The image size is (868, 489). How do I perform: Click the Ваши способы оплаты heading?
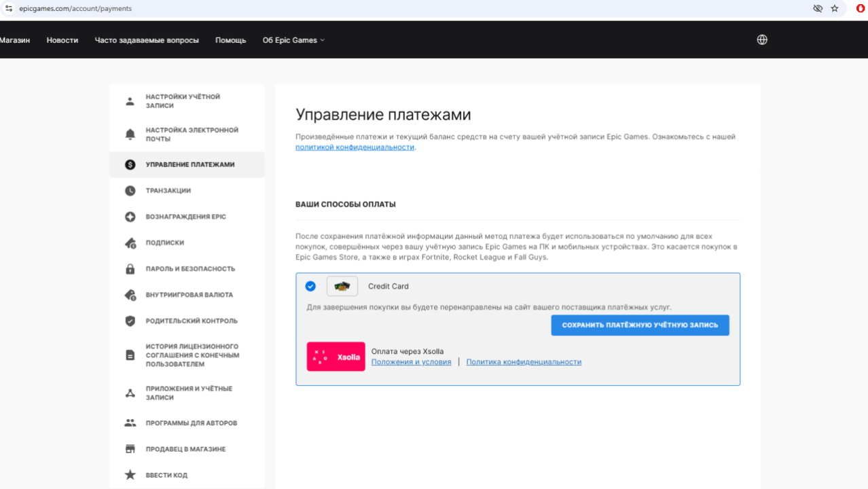346,204
